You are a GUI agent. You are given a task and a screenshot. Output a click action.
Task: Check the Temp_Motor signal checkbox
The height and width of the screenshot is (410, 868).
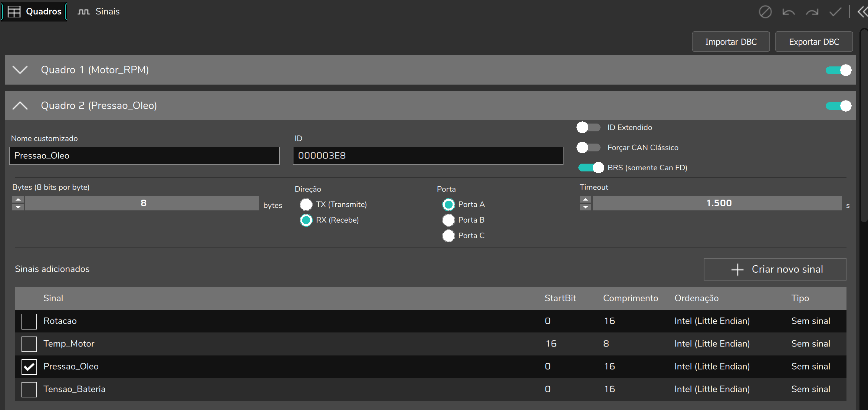coord(29,344)
